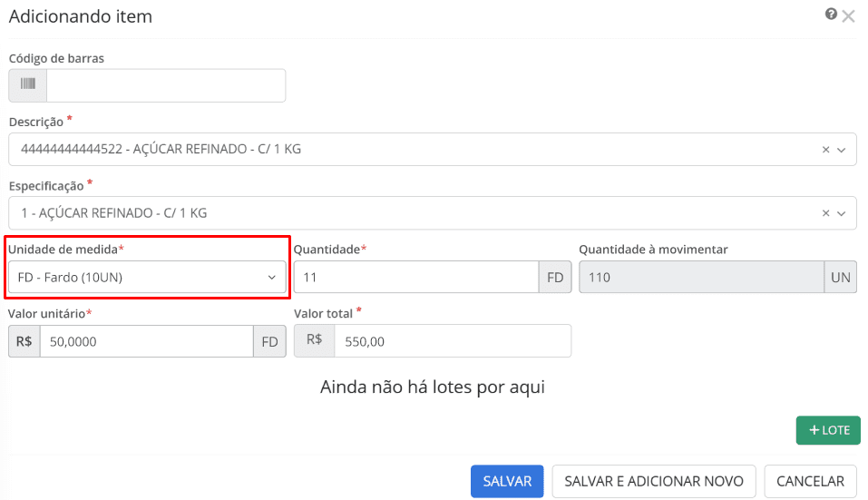Click the Quantidade à movimentar label
868x500 pixels.
tap(653, 250)
